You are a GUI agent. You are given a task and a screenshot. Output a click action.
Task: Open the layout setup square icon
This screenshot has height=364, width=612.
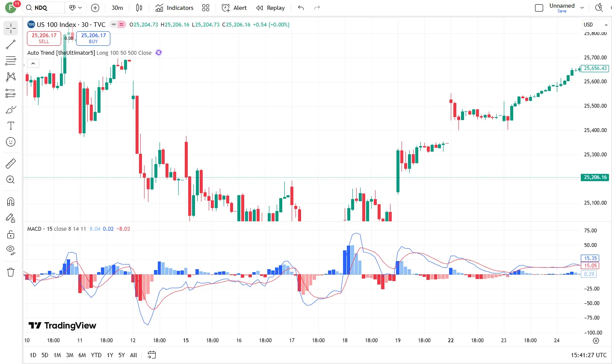coord(539,8)
